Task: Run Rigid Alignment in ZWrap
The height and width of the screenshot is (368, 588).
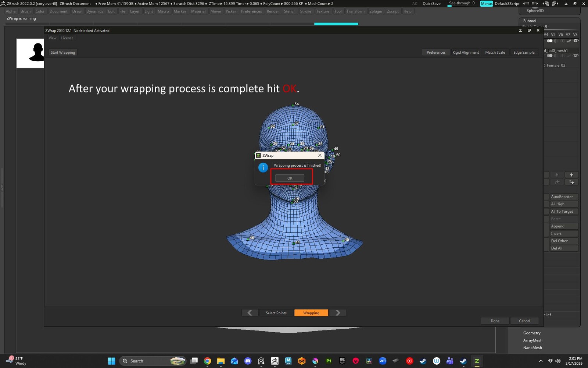Action: pyautogui.click(x=466, y=52)
